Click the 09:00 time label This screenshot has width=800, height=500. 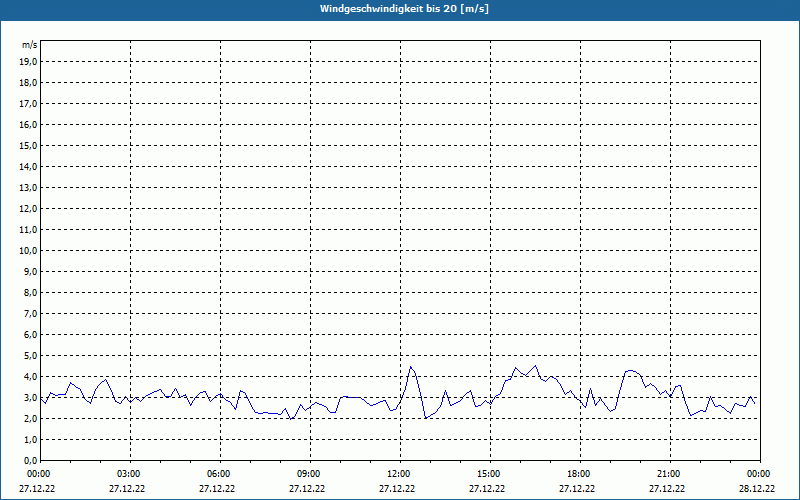(309, 474)
